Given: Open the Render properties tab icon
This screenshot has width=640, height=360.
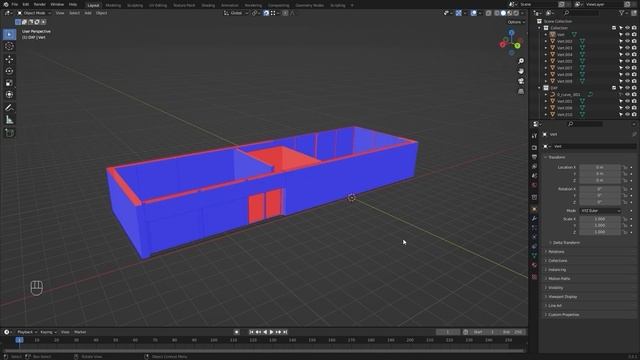Looking at the screenshot, I should pos(534,147).
